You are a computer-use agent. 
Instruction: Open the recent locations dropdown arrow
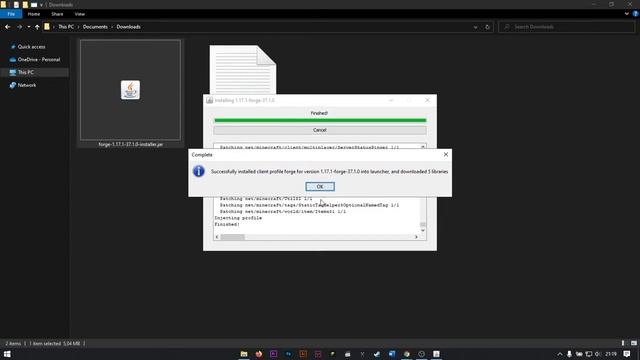pyautogui.click(x=29, y=27)
